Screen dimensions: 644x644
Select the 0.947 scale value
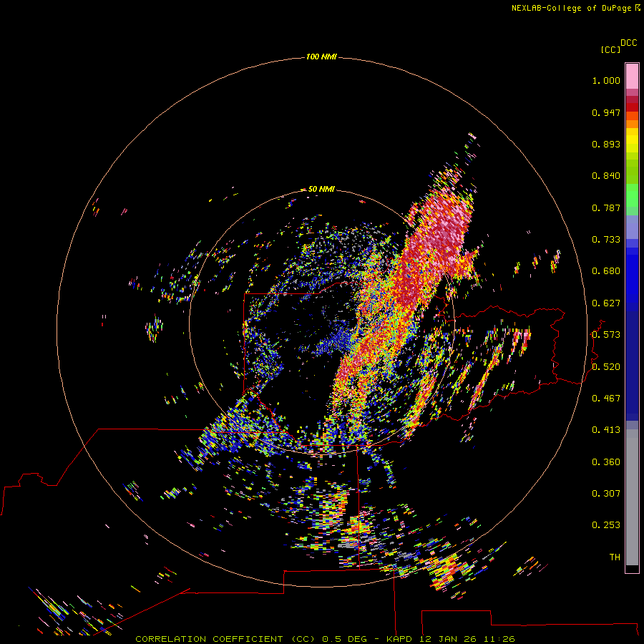point(606,112)
